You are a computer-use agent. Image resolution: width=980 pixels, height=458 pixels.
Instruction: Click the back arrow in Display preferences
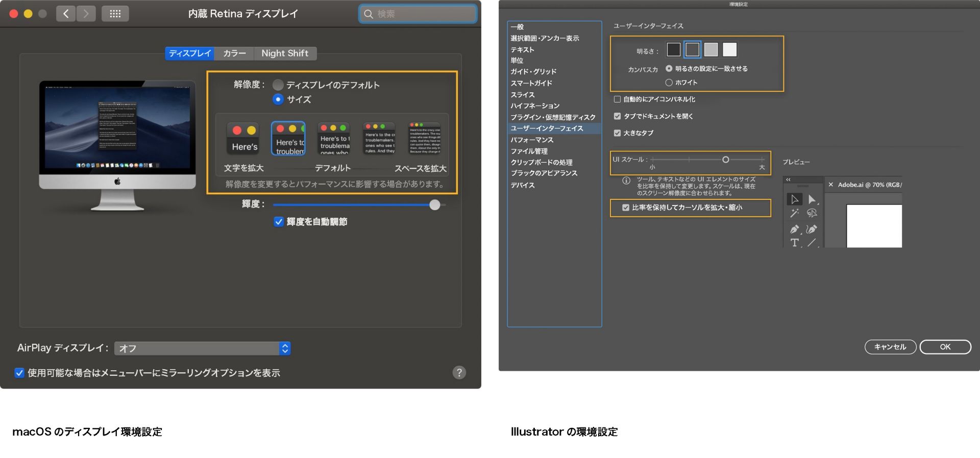(66, 14)
